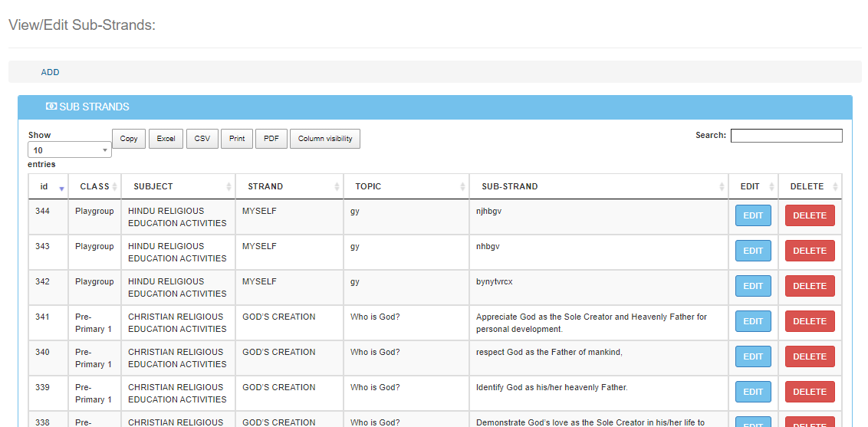This screenshot has width=868, height=427.
Task: Sort by STRAND column header
Action: point(289,186)
